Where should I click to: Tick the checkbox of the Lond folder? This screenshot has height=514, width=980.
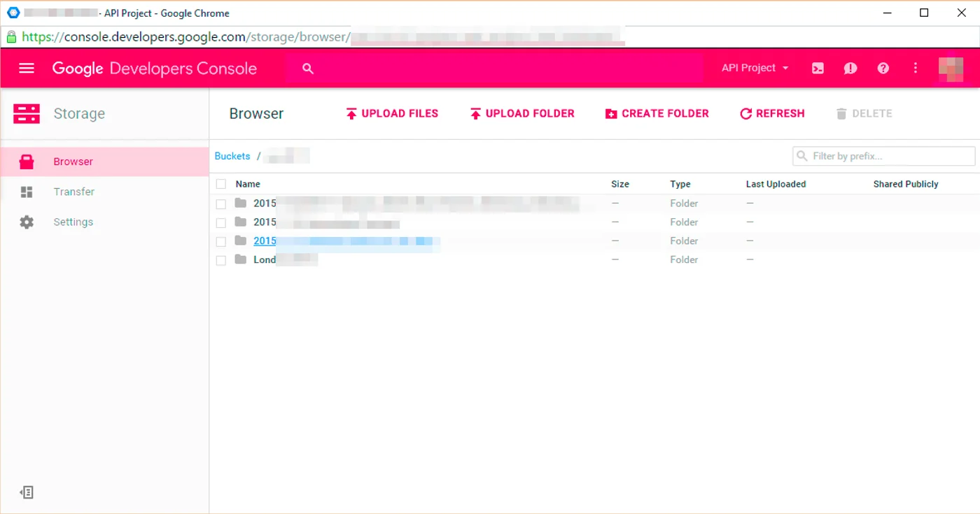tap(221, 260)
